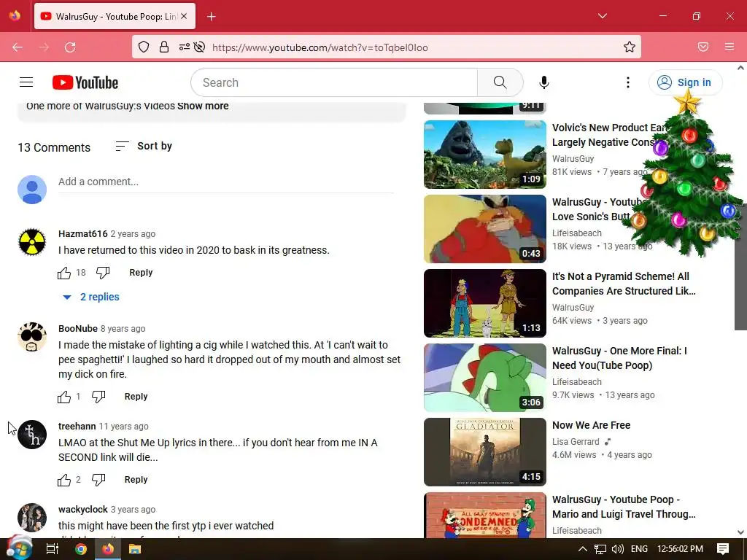
Task: Click Hazmat616's radiation avatar
Action: point(32,242)
